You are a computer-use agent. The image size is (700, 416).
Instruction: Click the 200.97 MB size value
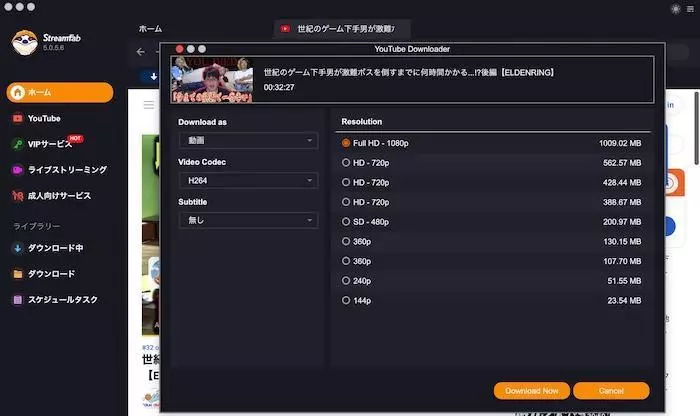[x=622, y=222]
